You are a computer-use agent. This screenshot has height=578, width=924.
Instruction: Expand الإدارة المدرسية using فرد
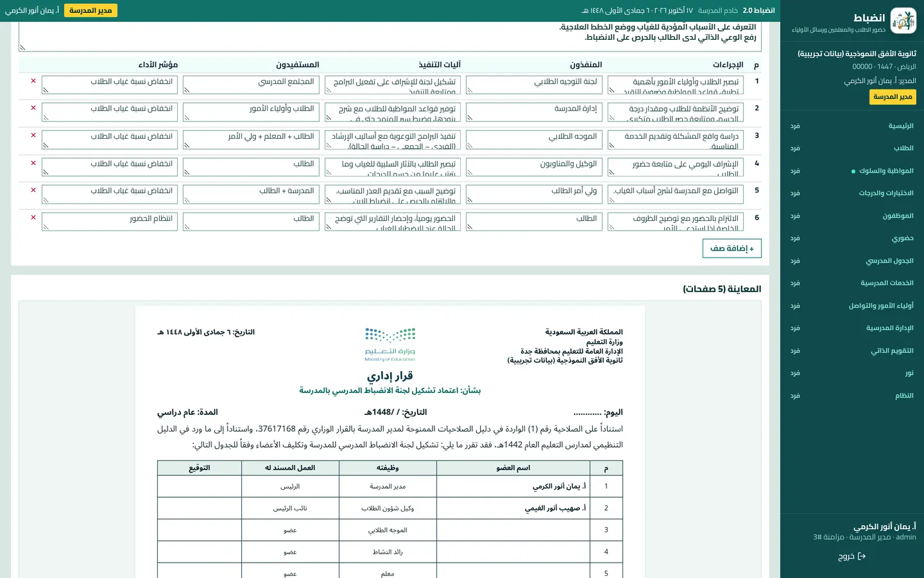795,328
